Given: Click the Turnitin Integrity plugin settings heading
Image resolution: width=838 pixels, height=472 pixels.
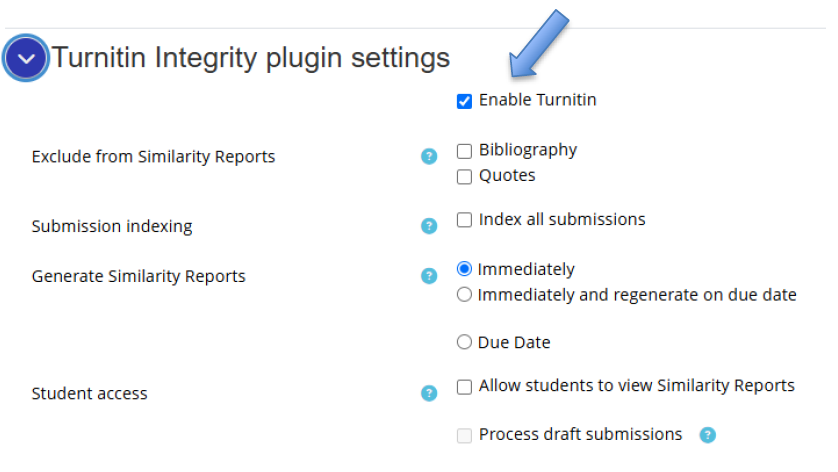Looking at the screenshot, I should pyautogui.click(x=251, y=58).
